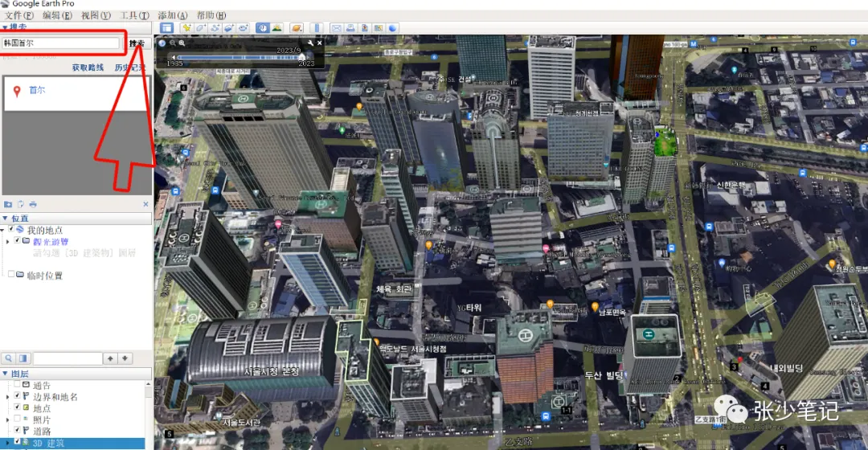This screenshot has height=450, width=868.
Task: Check the 通告 layer checkbox
Action: tap(17, 384)
